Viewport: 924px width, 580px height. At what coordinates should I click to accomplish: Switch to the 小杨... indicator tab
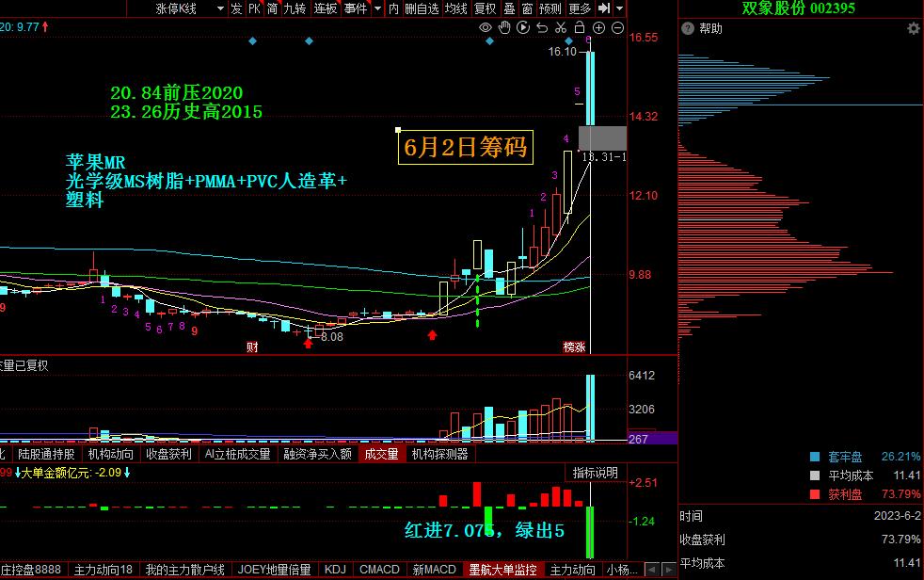pos(622,570)
